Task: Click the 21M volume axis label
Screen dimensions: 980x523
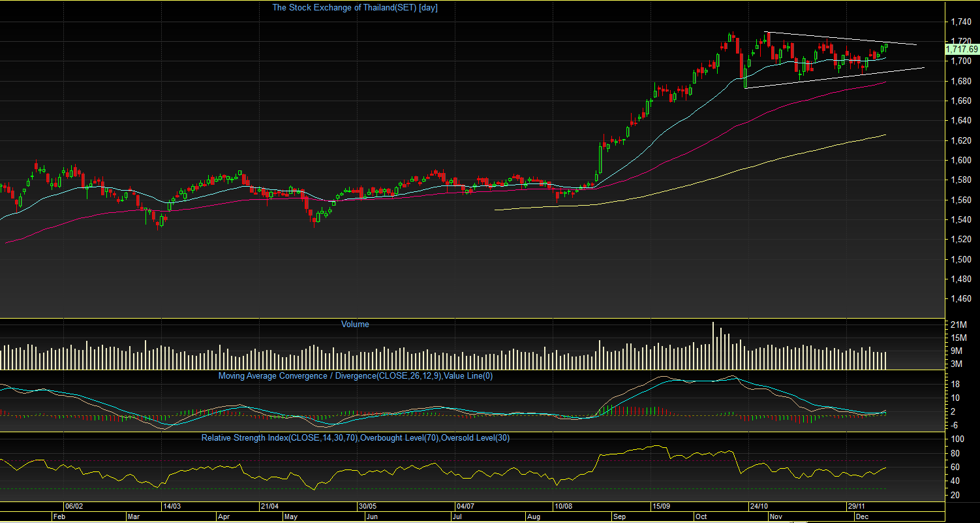Action: (x=958, y=325)
